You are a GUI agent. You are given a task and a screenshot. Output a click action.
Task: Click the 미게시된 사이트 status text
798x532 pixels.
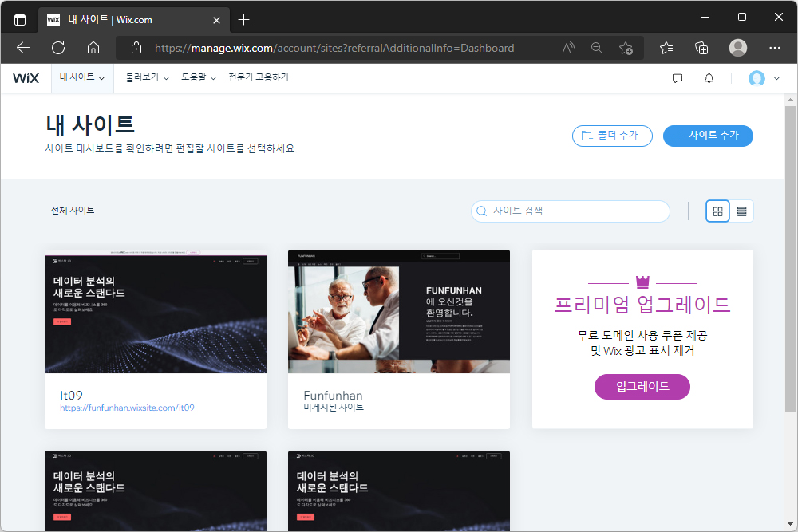[334, 407]
